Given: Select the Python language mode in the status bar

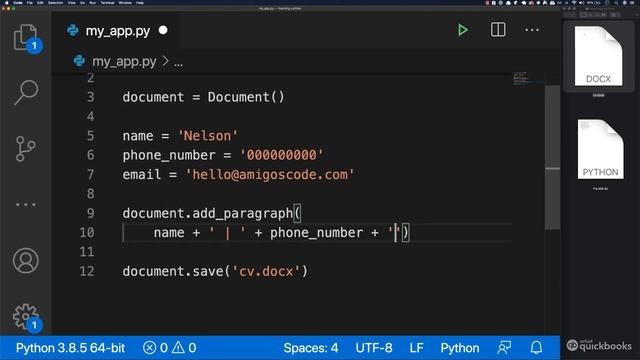Looking at the screenshot, I should 460,348.
